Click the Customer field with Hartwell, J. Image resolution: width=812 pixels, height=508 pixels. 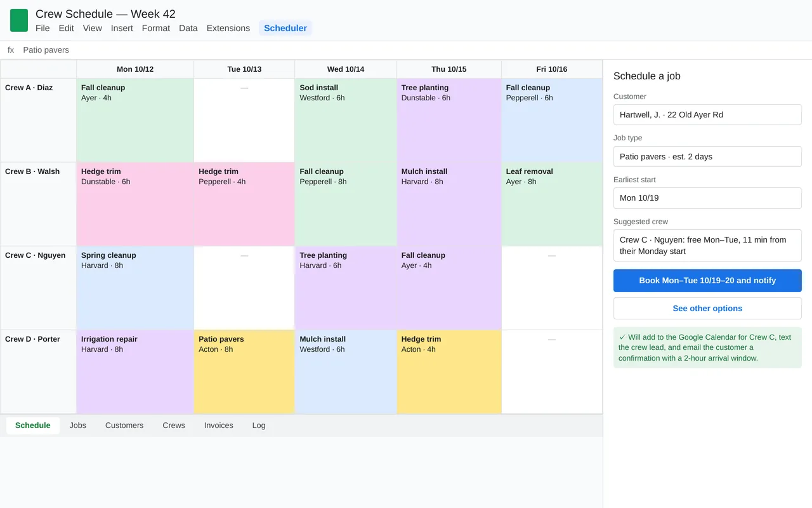point(707,115)
